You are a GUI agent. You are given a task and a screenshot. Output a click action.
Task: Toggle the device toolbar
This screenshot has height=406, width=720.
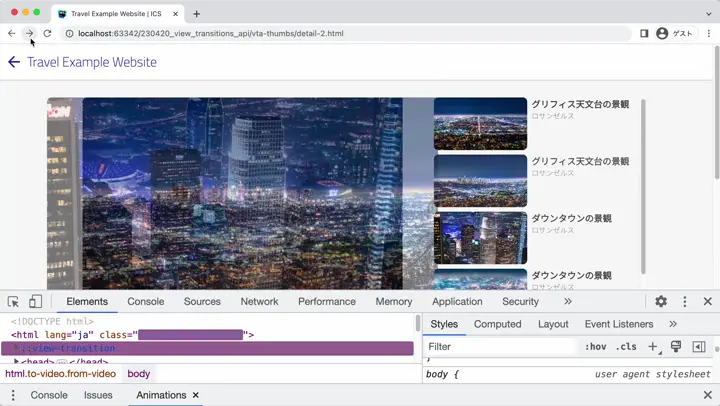pos(35,302)
